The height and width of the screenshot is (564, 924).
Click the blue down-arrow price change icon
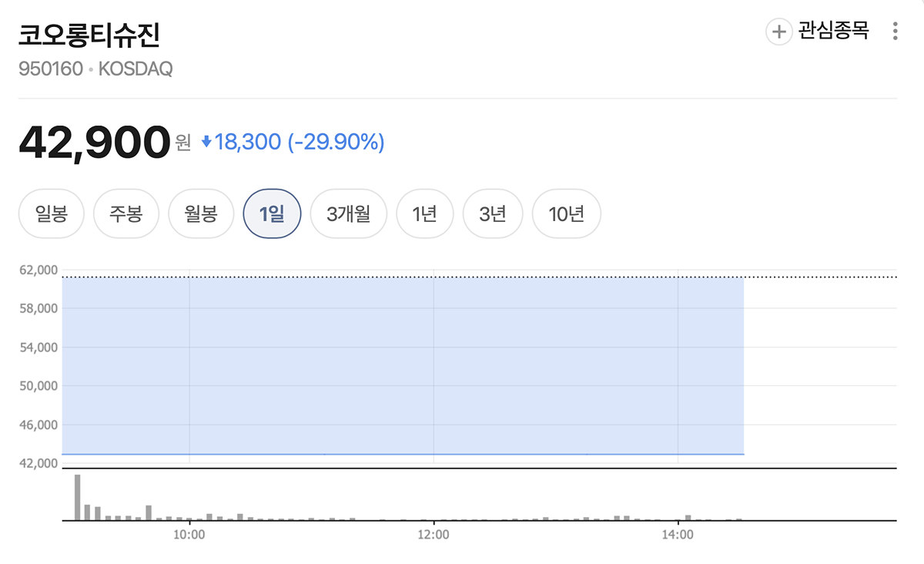[206, 142]
